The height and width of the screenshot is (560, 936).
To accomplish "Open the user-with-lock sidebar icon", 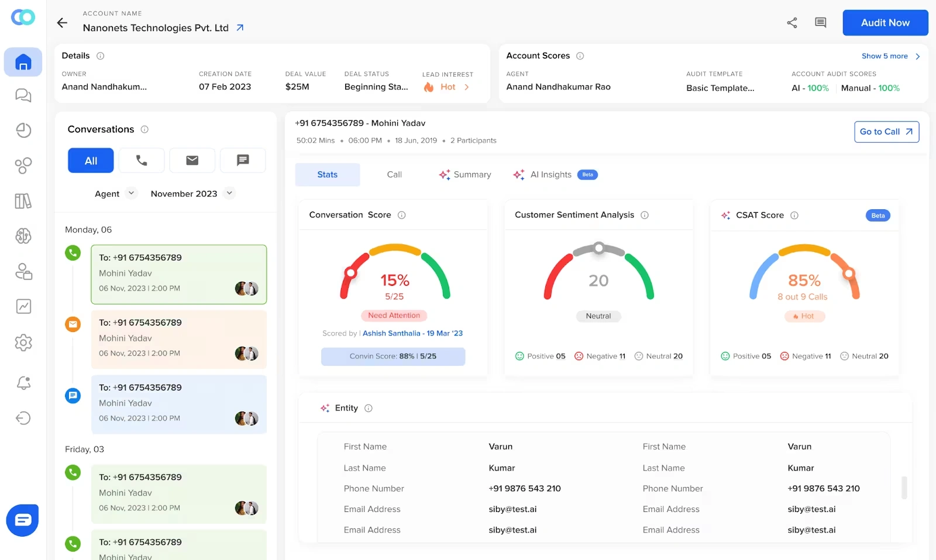I will (23, 271).
